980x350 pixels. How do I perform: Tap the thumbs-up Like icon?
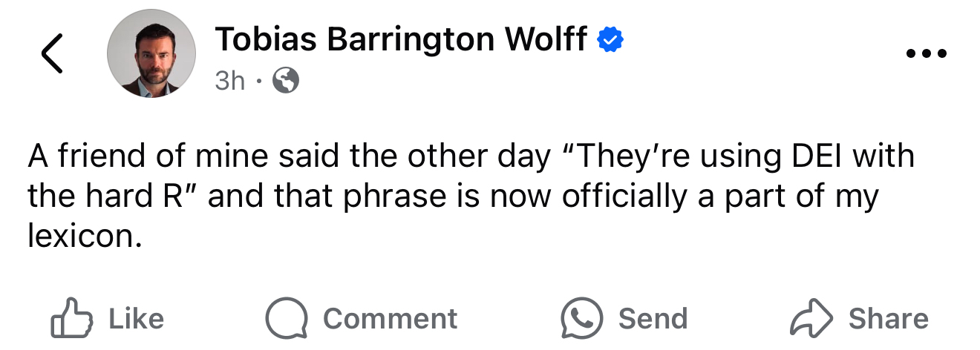[x=71, y=318]
